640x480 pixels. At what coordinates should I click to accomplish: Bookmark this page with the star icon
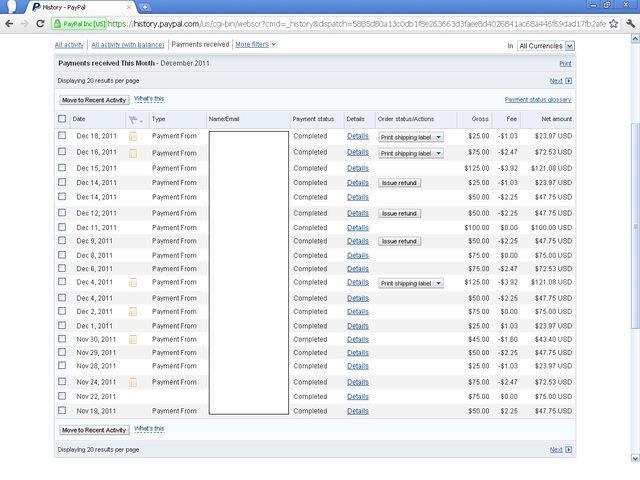click(613, 24)
